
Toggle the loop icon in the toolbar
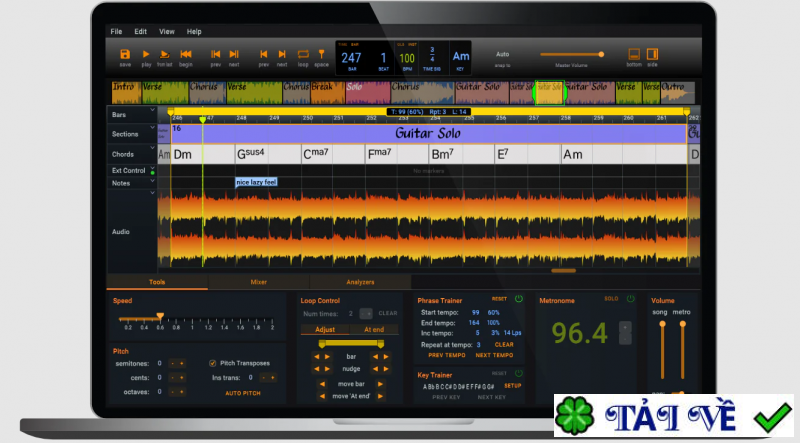[302, 54]
